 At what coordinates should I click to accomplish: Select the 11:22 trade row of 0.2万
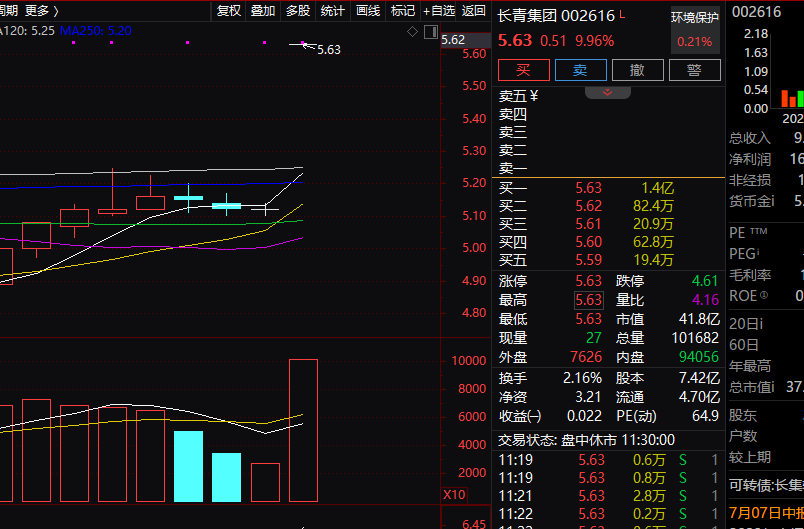(x=608, y=514)
